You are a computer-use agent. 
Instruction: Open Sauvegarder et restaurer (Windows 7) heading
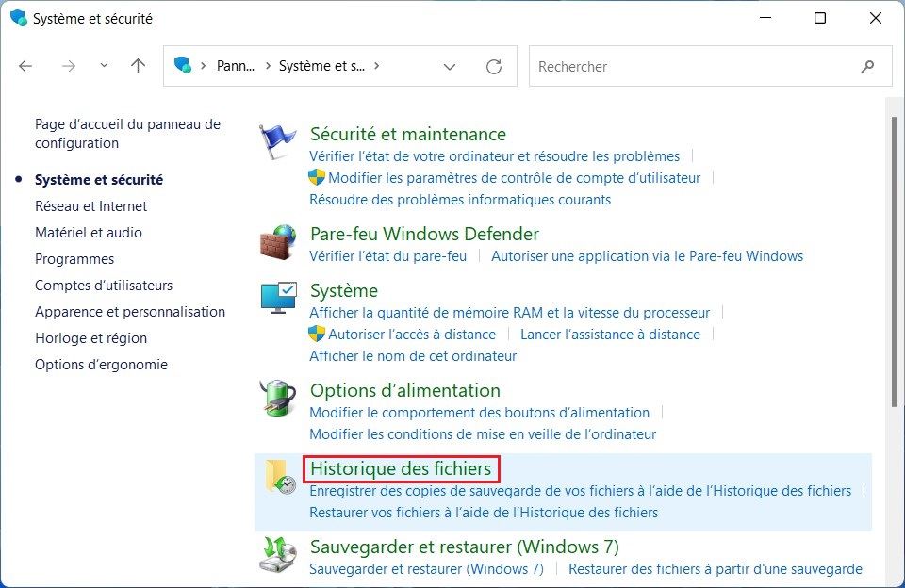[x=465, y=547]
